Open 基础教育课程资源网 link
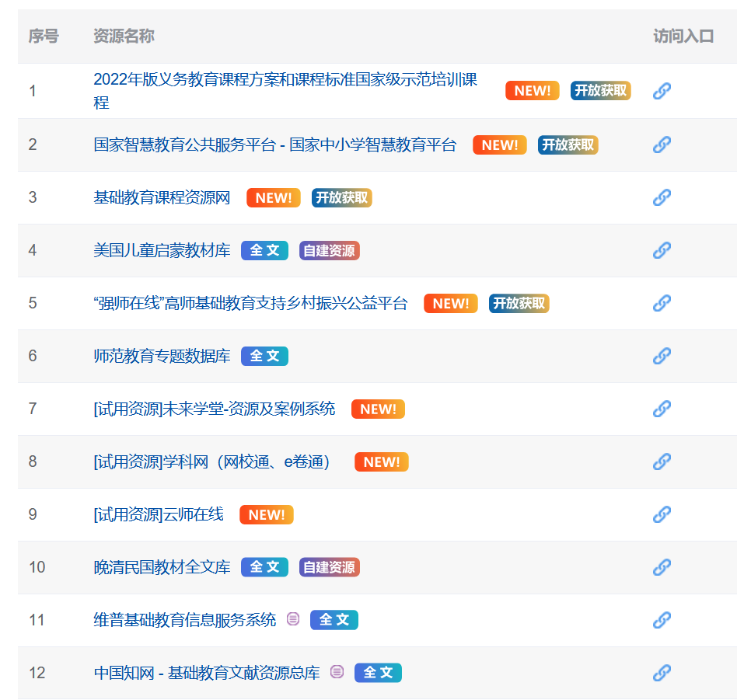The width and height of the screenshot is (737, 700). (162, 198)
